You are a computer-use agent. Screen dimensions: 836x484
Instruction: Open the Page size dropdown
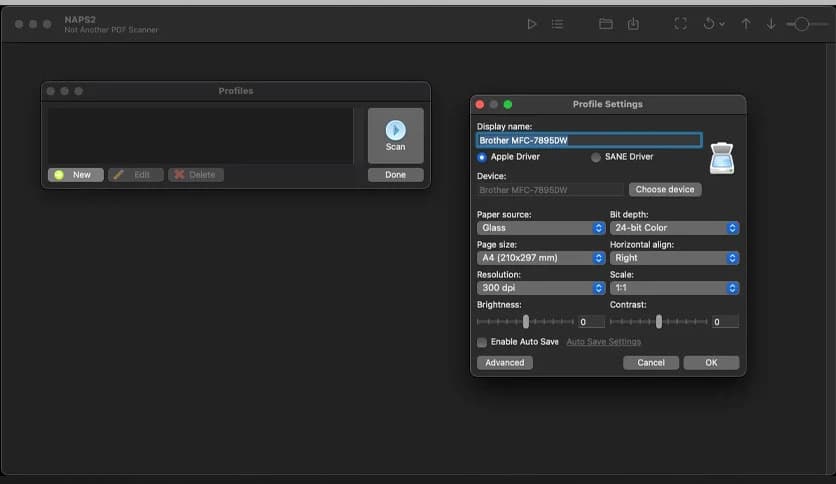point(541,258)
